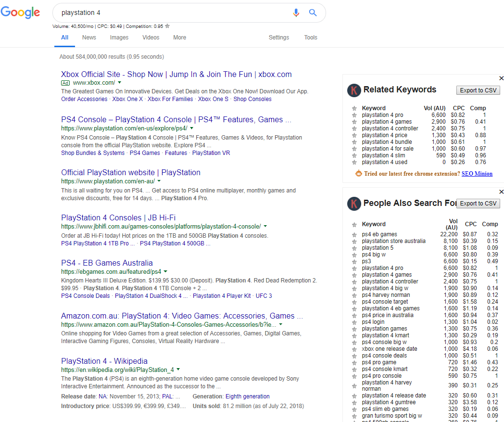Star the 'playstation 4 slim' keyword
This screenshot has width=504, height=422.
click(x=354, y=156)
